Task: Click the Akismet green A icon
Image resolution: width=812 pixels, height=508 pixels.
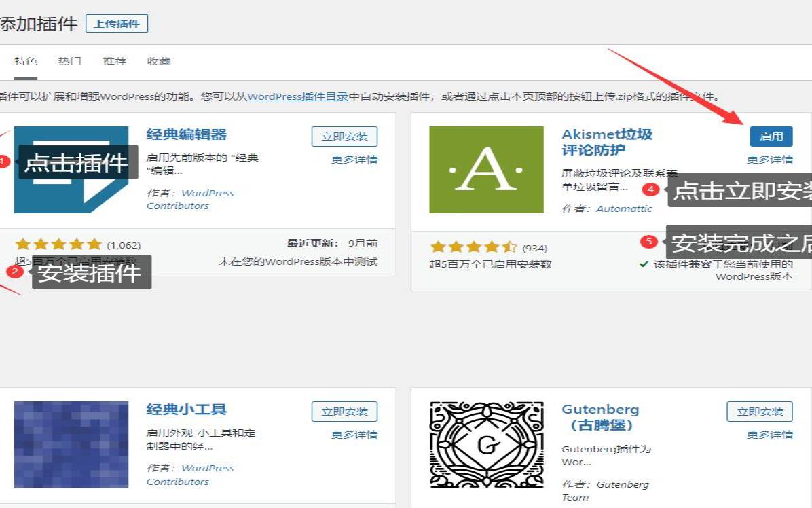Action: 486,170
